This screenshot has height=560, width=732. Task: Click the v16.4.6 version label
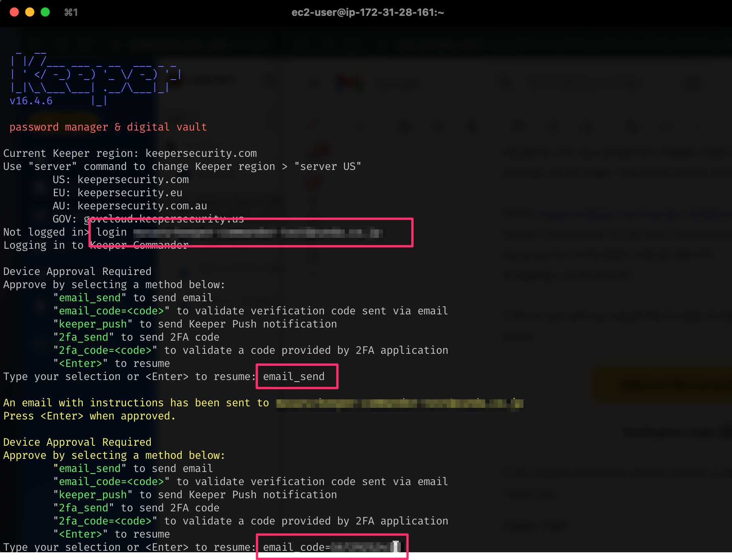tap(30, 101)
